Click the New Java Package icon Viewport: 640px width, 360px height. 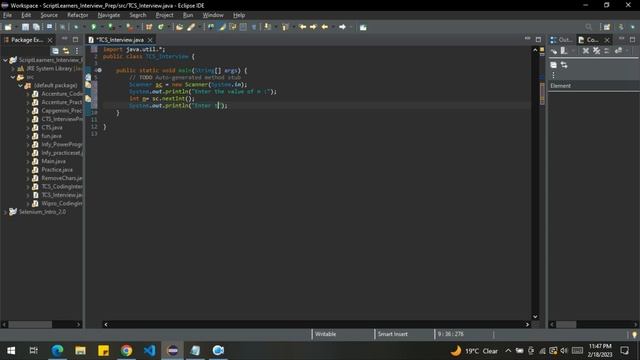tap(149, 27)
